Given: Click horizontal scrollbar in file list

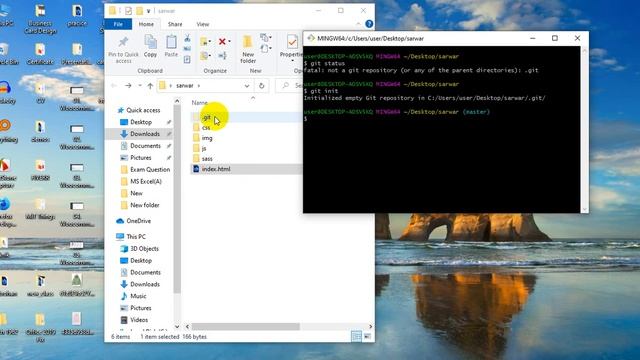Looking at the screenshot, I should (246, 327).
